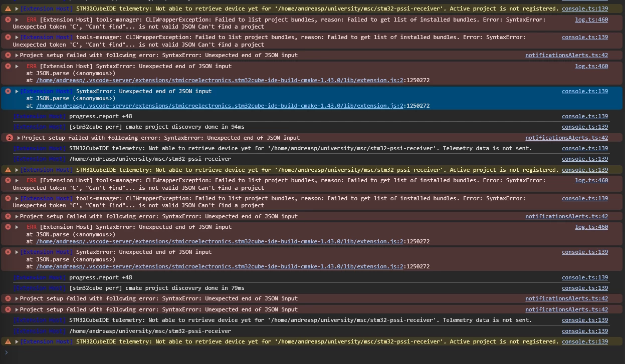
Task: Open extension.js:2 path link in highlighted row
Action: (220, 106)
